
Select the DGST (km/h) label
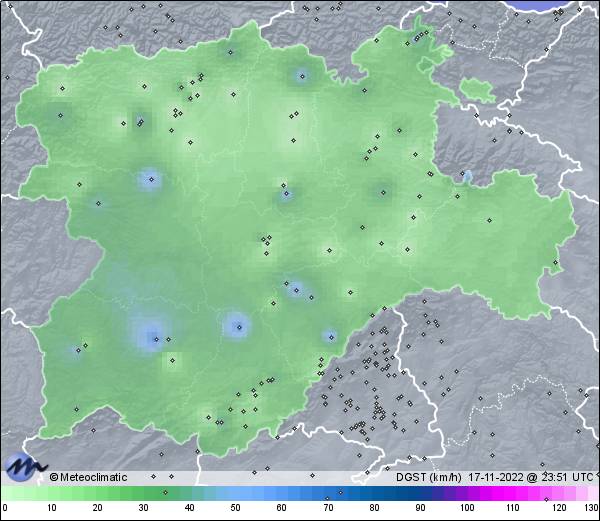429,477
